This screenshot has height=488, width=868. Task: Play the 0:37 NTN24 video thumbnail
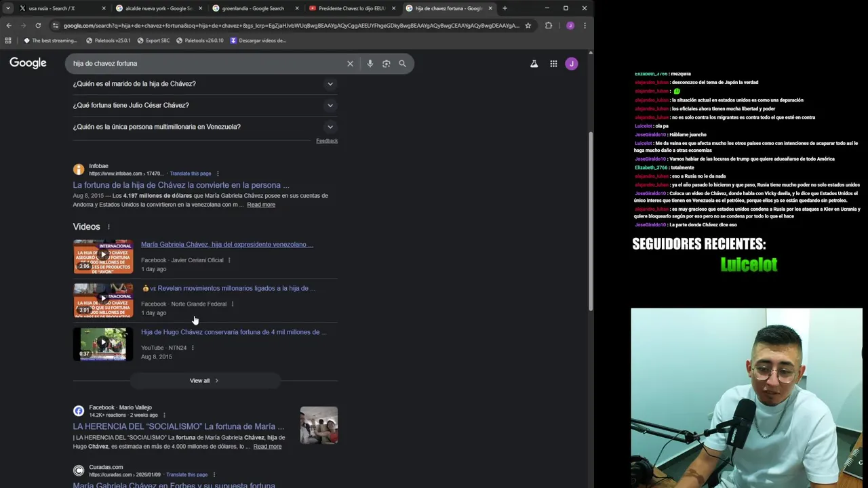(103, 344)
